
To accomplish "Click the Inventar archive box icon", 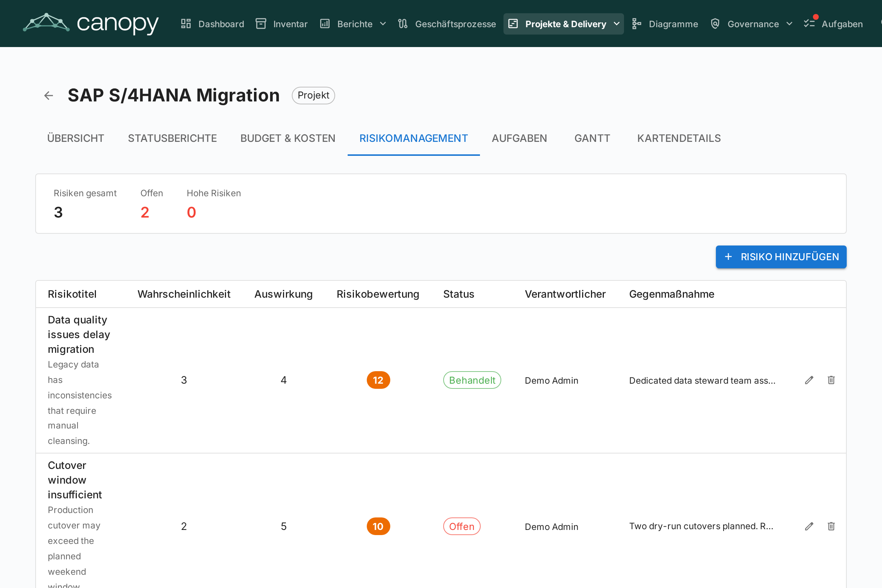I will coord(261,24).
